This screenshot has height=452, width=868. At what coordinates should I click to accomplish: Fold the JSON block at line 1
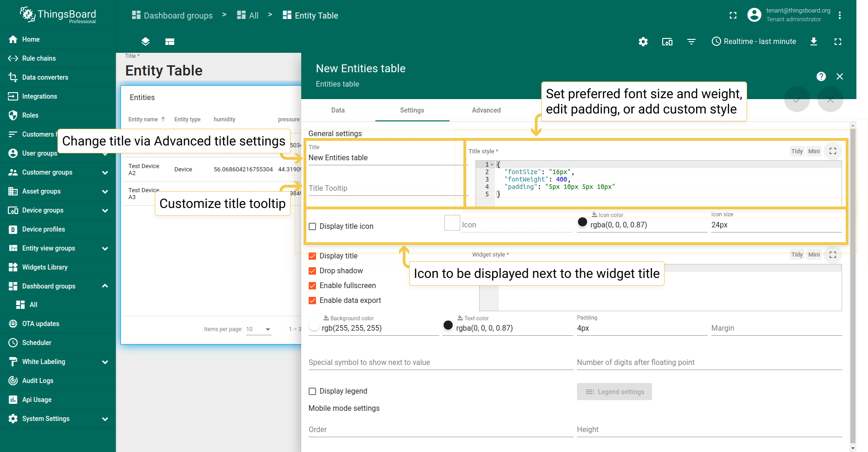coord(492,164)
